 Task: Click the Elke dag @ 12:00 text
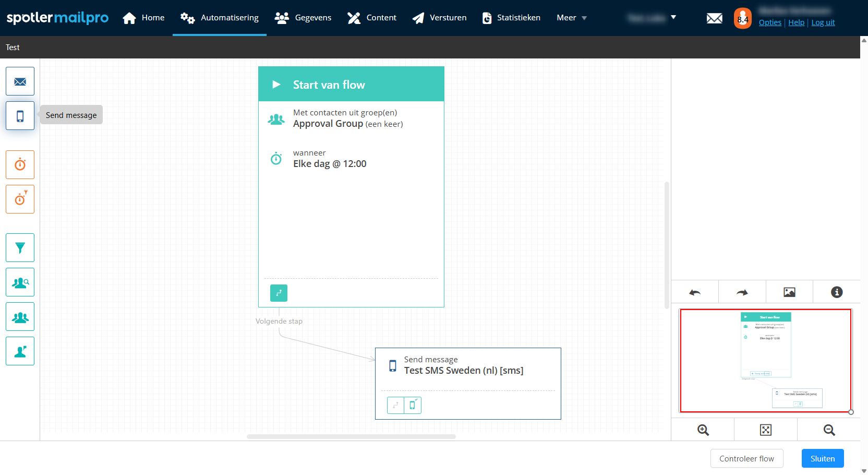pyautogui.click(x=330, y=164)
